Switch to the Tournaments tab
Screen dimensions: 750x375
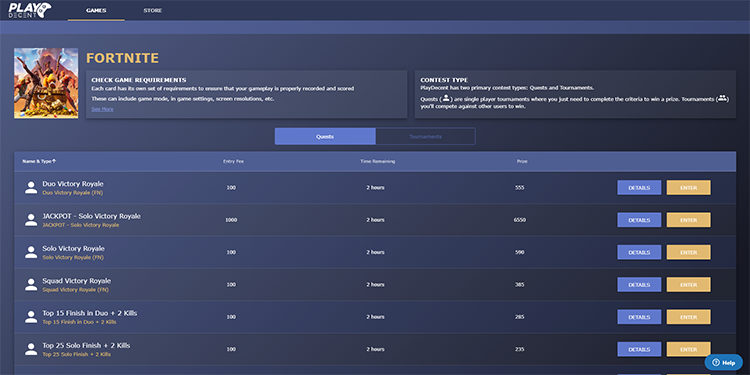point(425,136)
